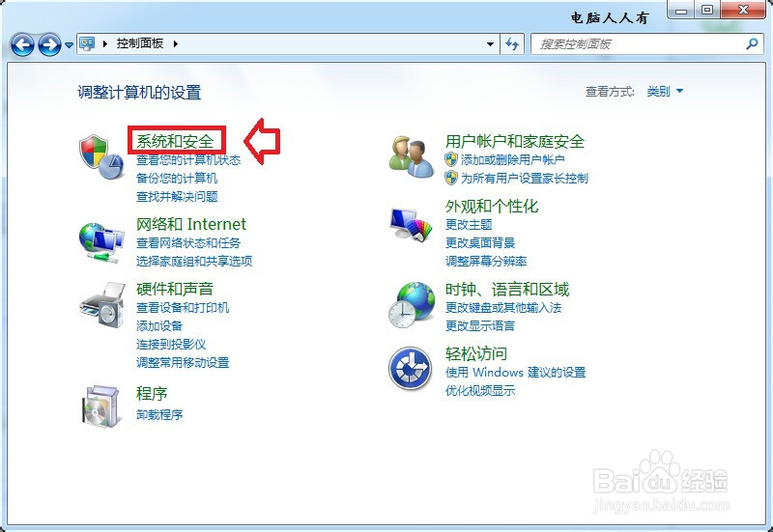This screenshot has width=773, height=532.
Task: Open 程序 category
Action: click(152, 393)
